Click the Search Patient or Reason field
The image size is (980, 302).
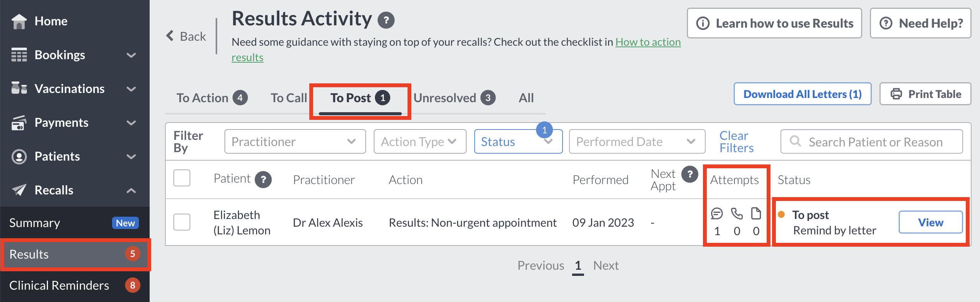pos(871,141)
